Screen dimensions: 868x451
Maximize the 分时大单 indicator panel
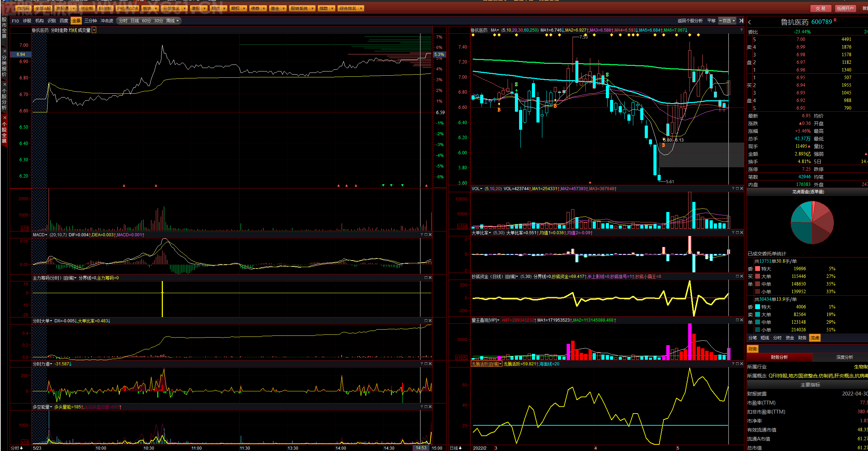click(426, 321)
